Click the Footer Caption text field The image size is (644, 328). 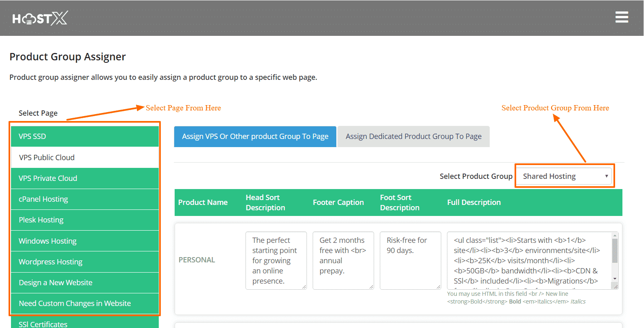click(343, 260)
